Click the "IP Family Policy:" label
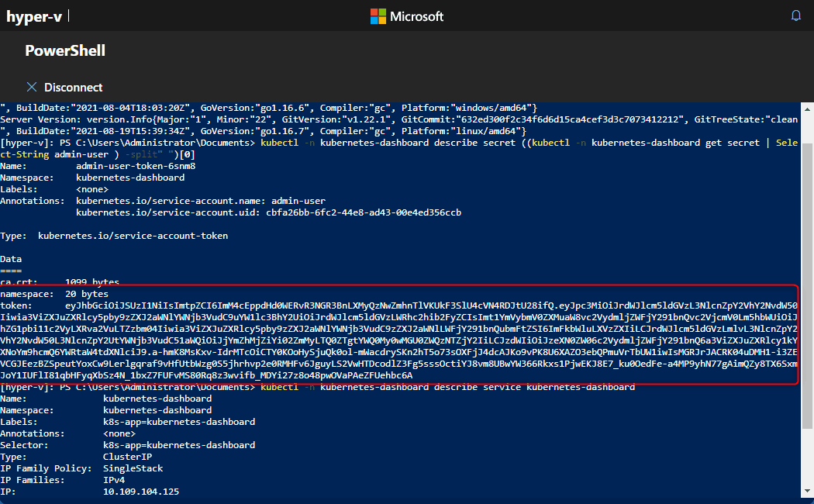This screenshot has height=504, width=814. (46, 468)
